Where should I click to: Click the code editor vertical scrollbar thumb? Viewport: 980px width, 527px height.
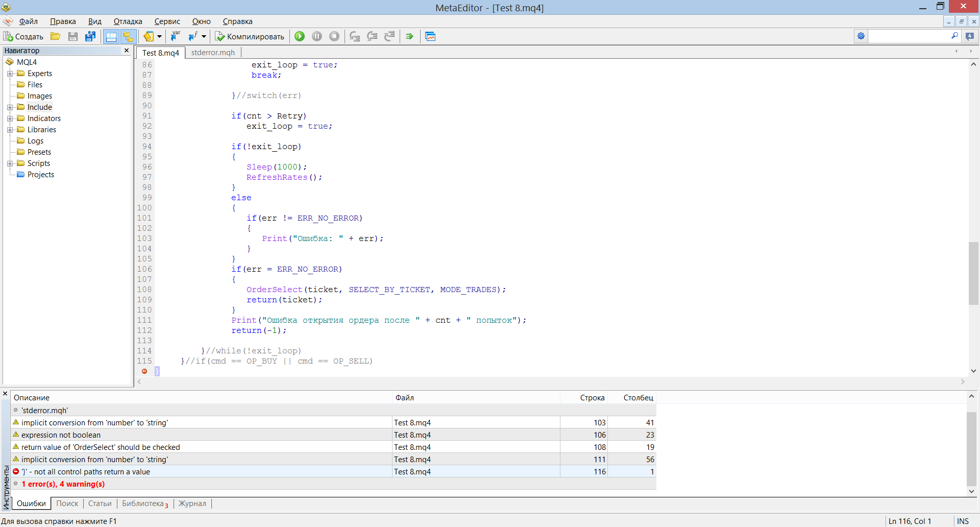click(973, 273)
